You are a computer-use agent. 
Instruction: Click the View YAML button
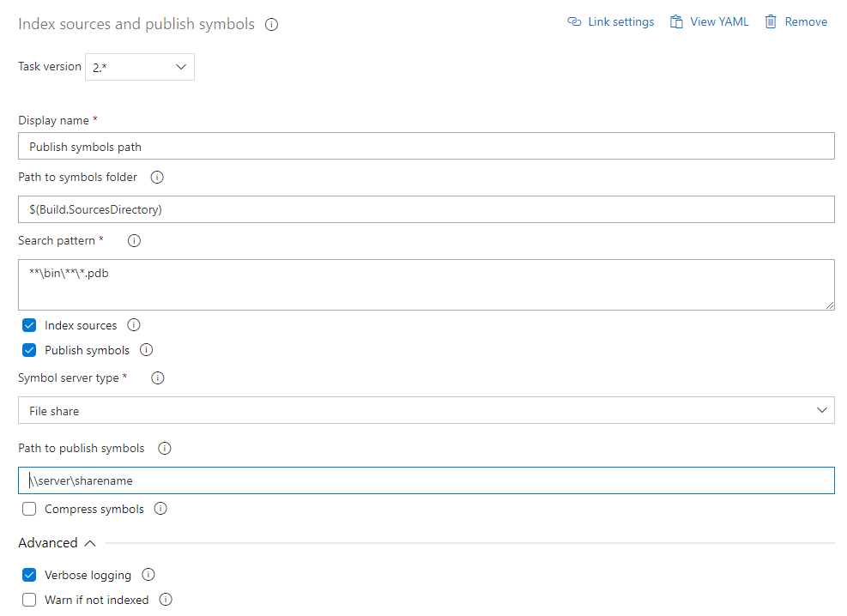pyautogui.click(x=710, y=22)
